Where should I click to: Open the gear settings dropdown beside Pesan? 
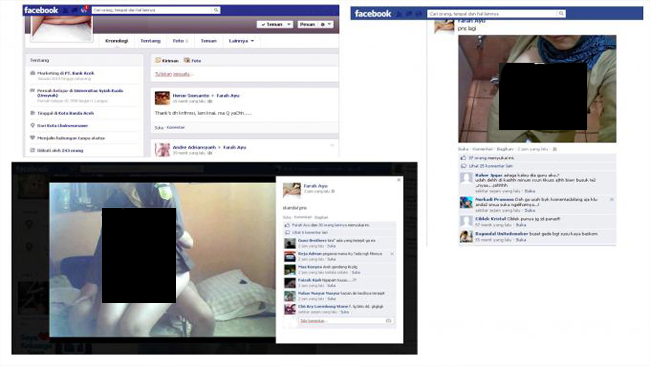coord(325,24)
